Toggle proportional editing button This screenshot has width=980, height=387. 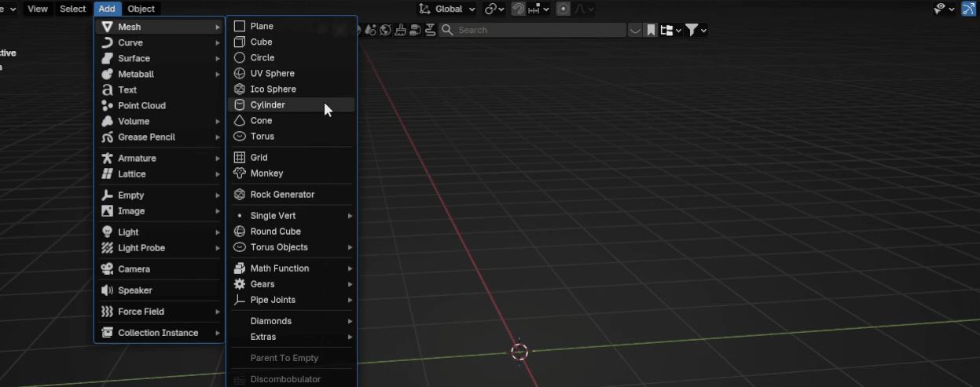[563, 9]
